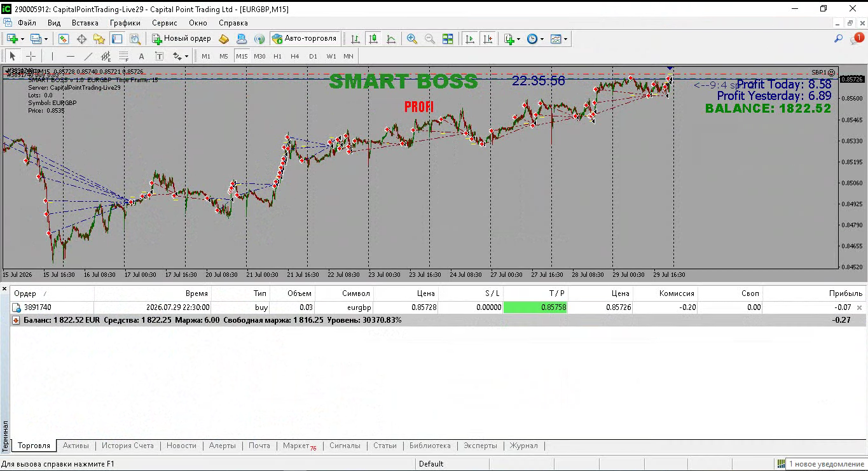Switch chart to H1 timeframe
Screen dimensions: 868x471
point(277,56)
